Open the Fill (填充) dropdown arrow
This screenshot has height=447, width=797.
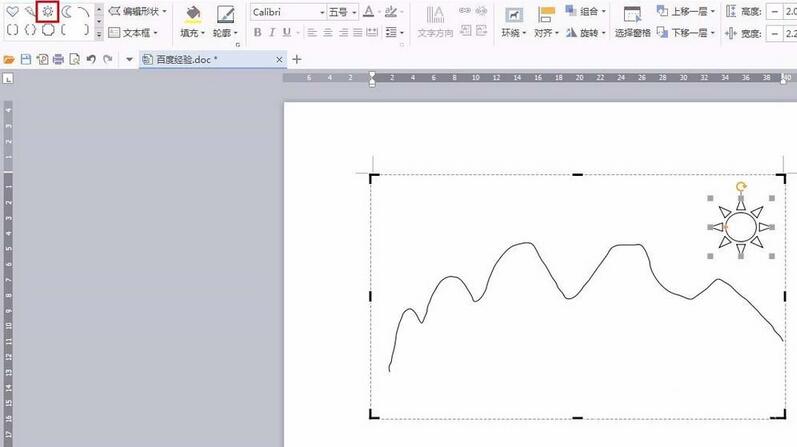tap(202, 33)
